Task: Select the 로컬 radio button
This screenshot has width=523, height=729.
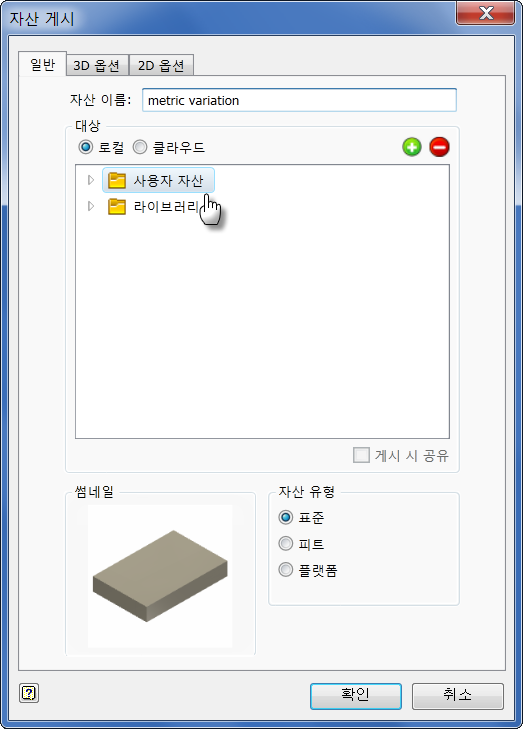Action: (x=86, y=147)
